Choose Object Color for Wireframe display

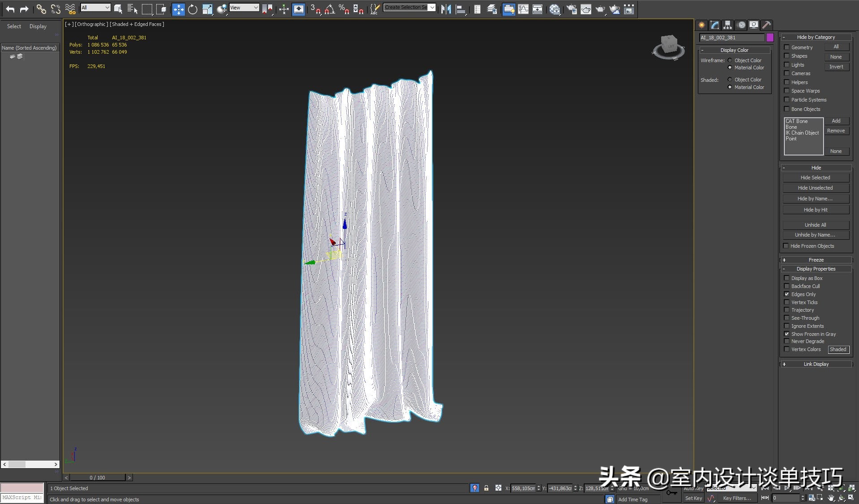(730, 60)
